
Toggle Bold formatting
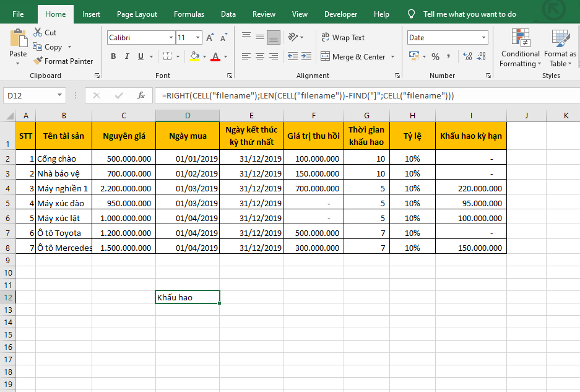click(113, 56)
